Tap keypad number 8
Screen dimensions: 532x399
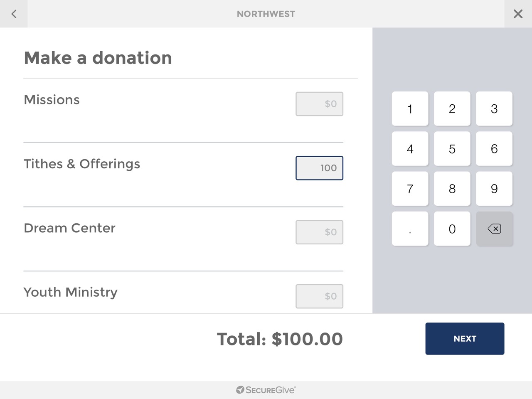pos(452,189)
